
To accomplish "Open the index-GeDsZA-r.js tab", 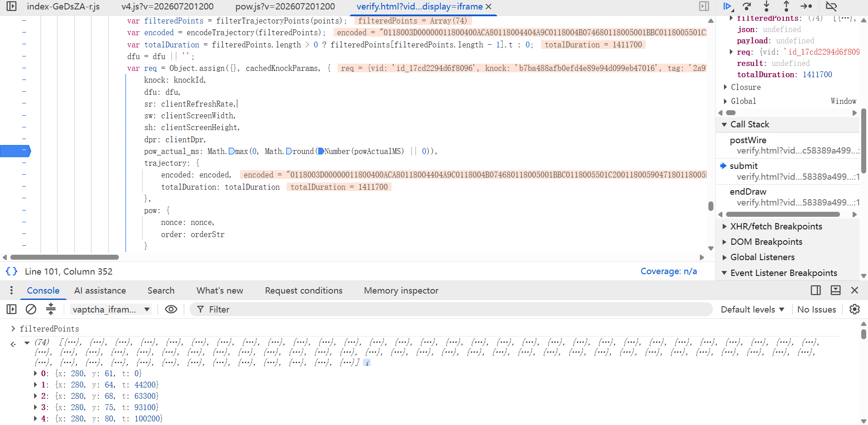I will pyautogui.click(x=63, y=7).
